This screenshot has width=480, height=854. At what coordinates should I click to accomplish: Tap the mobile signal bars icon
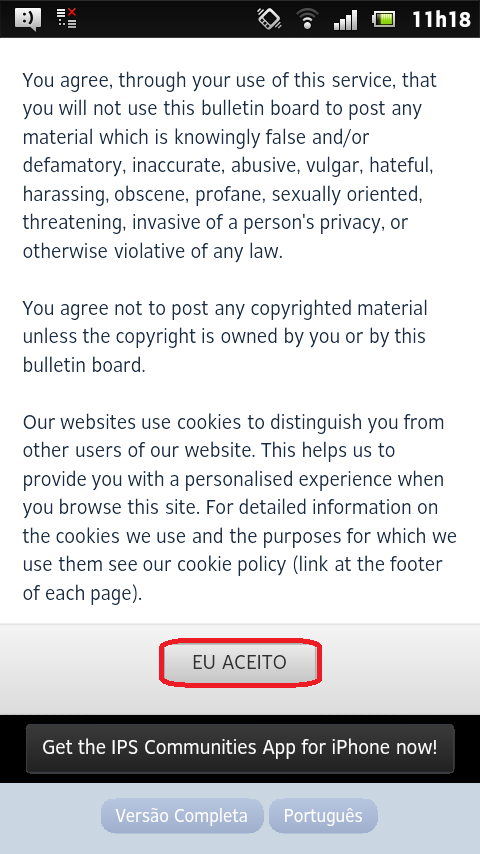(x=345, y=20)
